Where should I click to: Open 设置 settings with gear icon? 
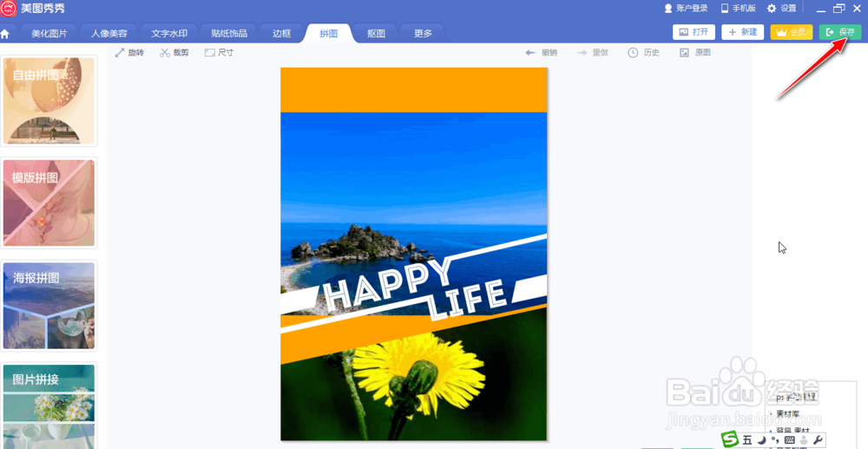click(x=782, y=9)
